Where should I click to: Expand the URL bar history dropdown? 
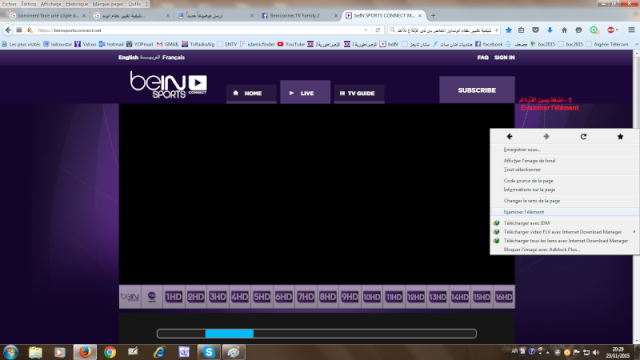[x=366, y=30]
